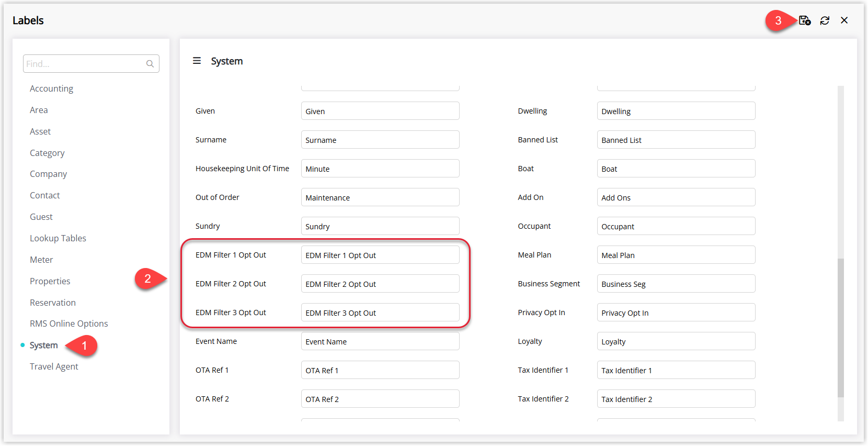This screenshot has width=868, height=446.
Task: Select the Guest category
Action: [41, 217]
